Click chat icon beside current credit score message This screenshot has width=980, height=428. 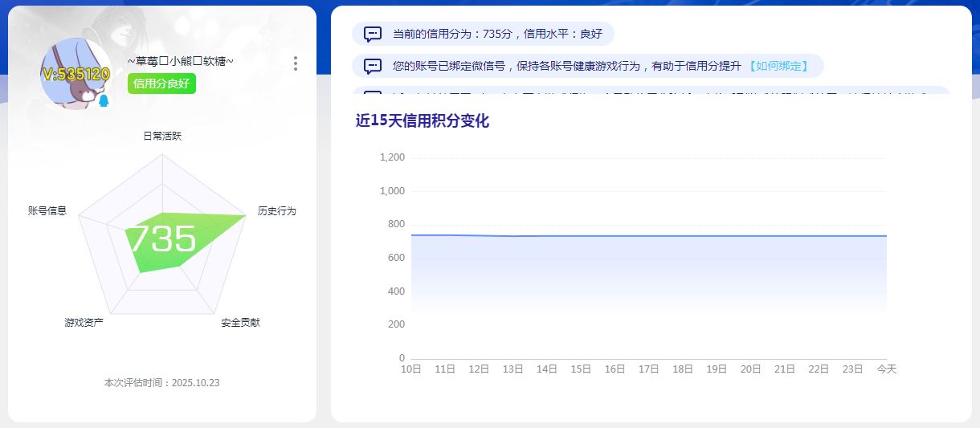click(x=373, y=35)
